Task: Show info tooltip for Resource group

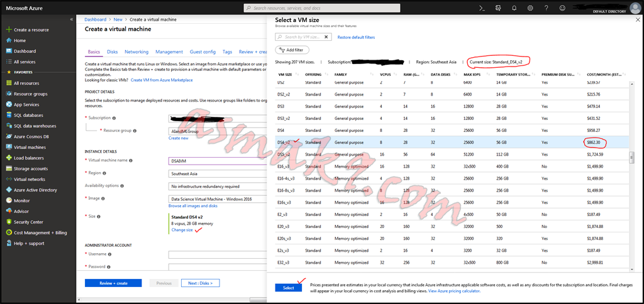Action: 135,131
